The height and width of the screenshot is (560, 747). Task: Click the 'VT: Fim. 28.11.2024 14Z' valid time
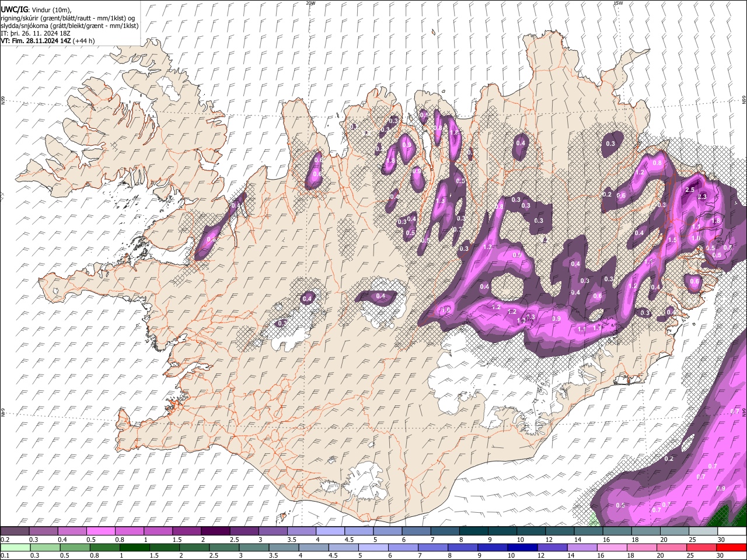(36, 41)
